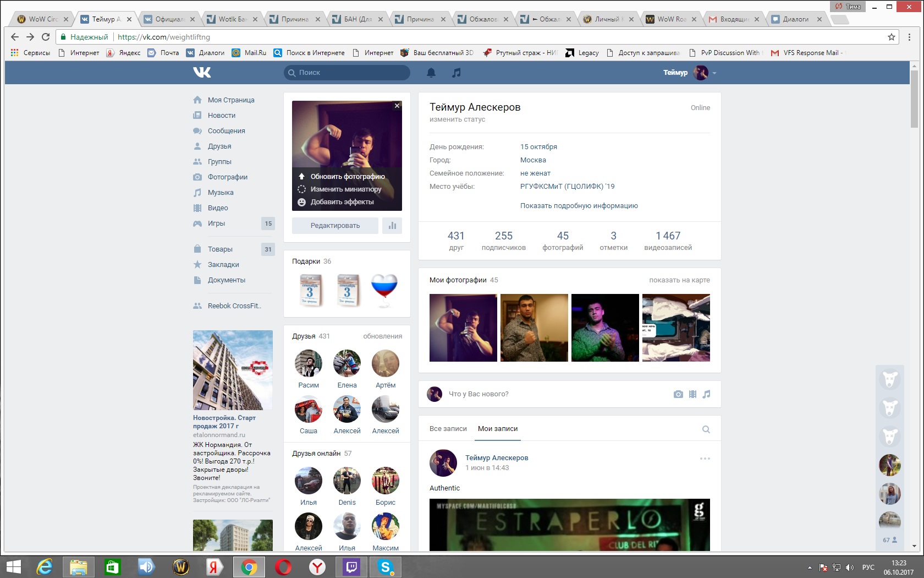
Task: Remove profile photo with X icon
Action: coord(397,106)
